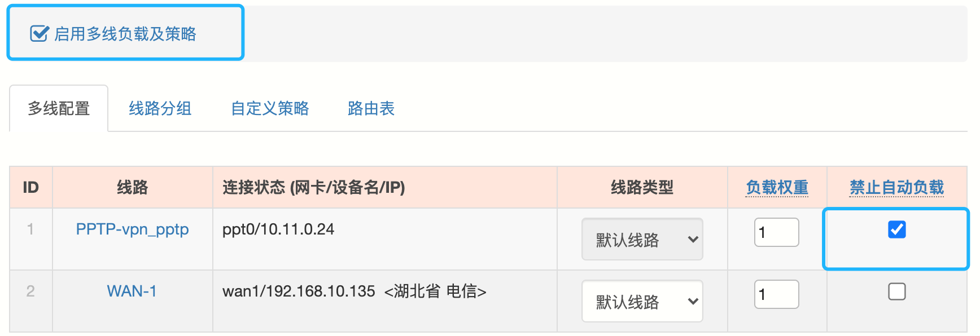
Task: Toggle the 启用多线负载及策略 checkbox
Action: tap(38, 34)
